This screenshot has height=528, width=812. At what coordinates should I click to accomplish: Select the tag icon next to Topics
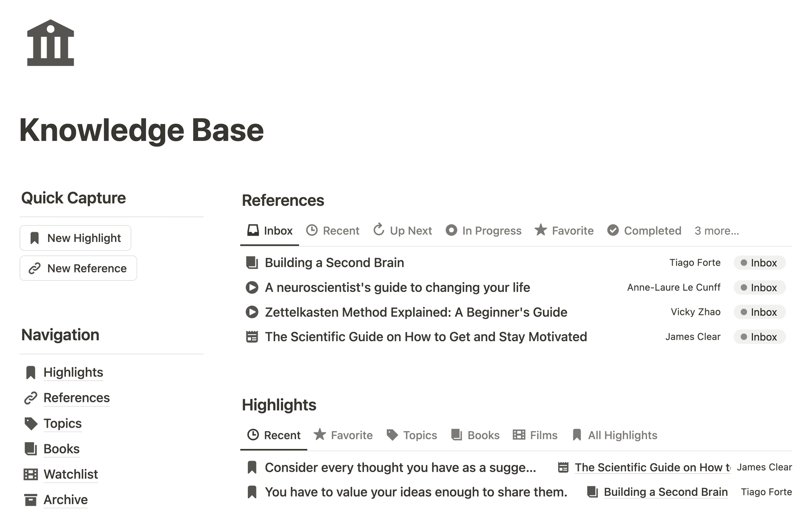[31, 423]
